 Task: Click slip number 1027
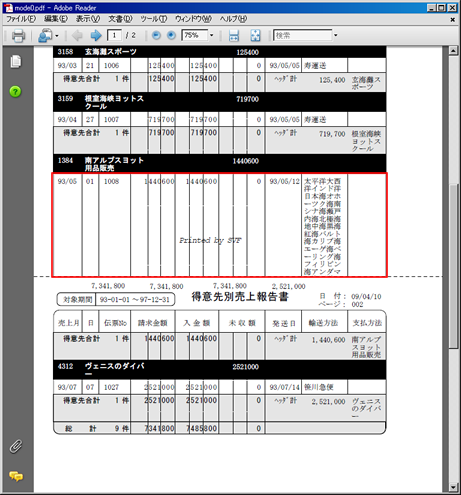(x=111, y=387)
